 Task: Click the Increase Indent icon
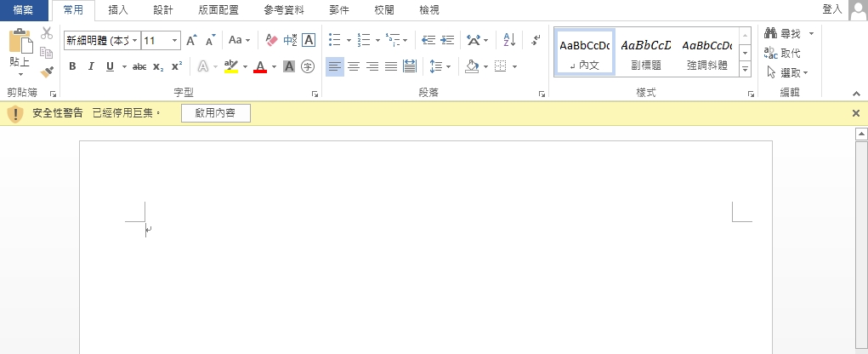click(x=447, y=40)
